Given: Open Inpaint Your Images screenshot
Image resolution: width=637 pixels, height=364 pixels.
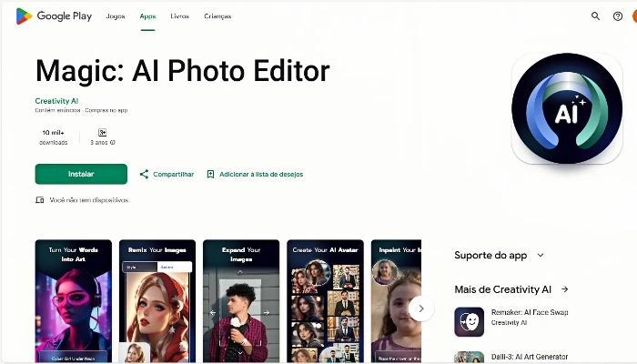Looking at the screenshot, I should [396, 301].
